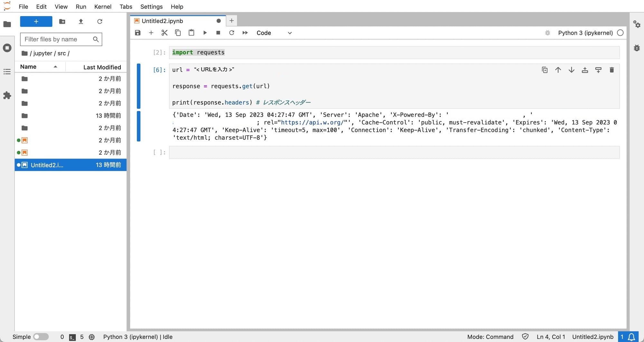Move cell down with arrow icon
The image size is (644, 342).
572,70
